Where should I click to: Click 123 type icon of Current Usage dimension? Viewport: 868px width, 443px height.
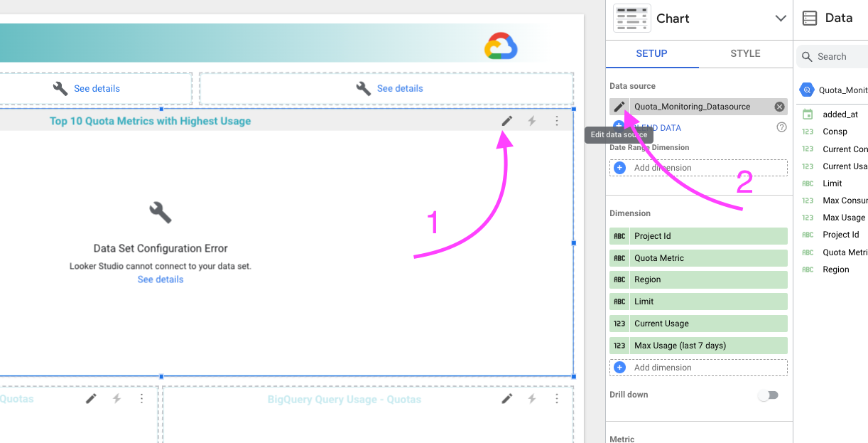(619, 324)
